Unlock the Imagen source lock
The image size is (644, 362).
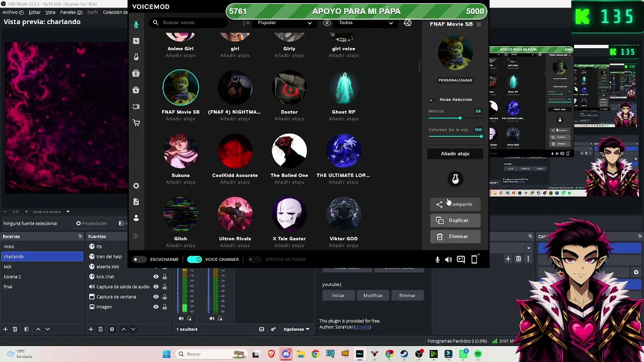(x=165, y=307)
